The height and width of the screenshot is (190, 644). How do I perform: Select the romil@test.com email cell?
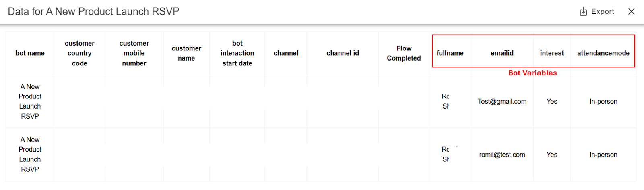502,155
